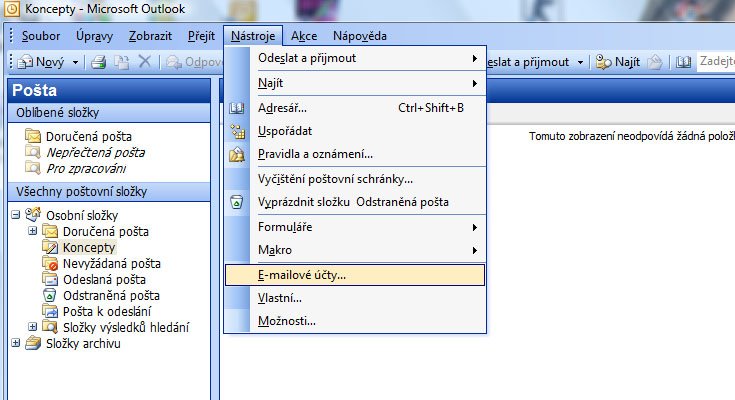This screenshot has width=735, height=400.
Task: Close the open Nástroje menu via its title
Action: tap(253, 36)
